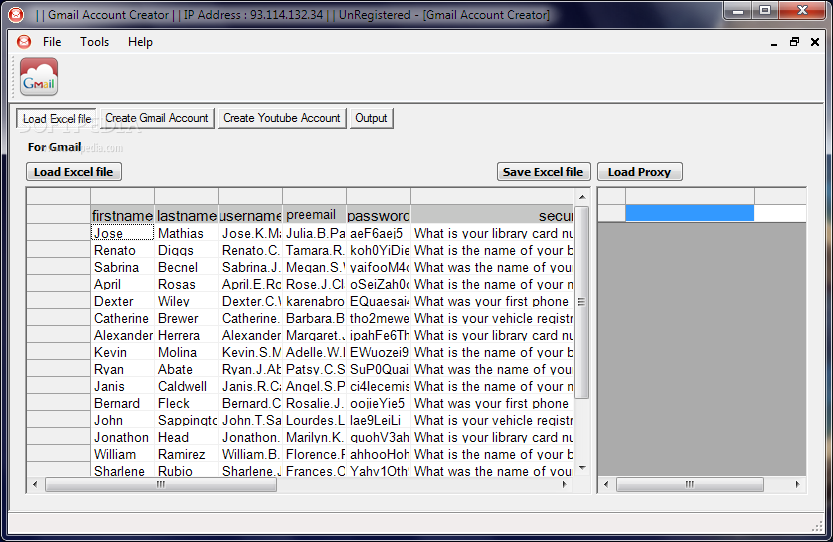Click the proxy grid's scroll left arrow

[606, 484]
